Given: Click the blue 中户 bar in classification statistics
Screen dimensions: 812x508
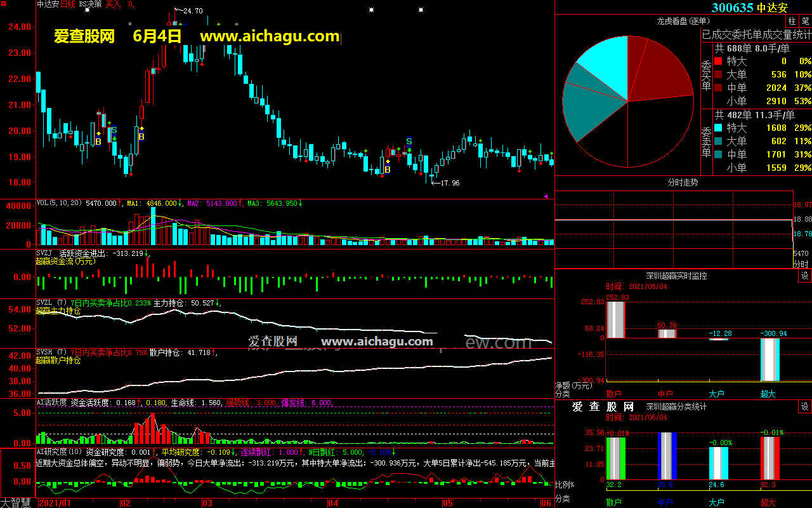Looking at the screenshot, I should 667,456.
